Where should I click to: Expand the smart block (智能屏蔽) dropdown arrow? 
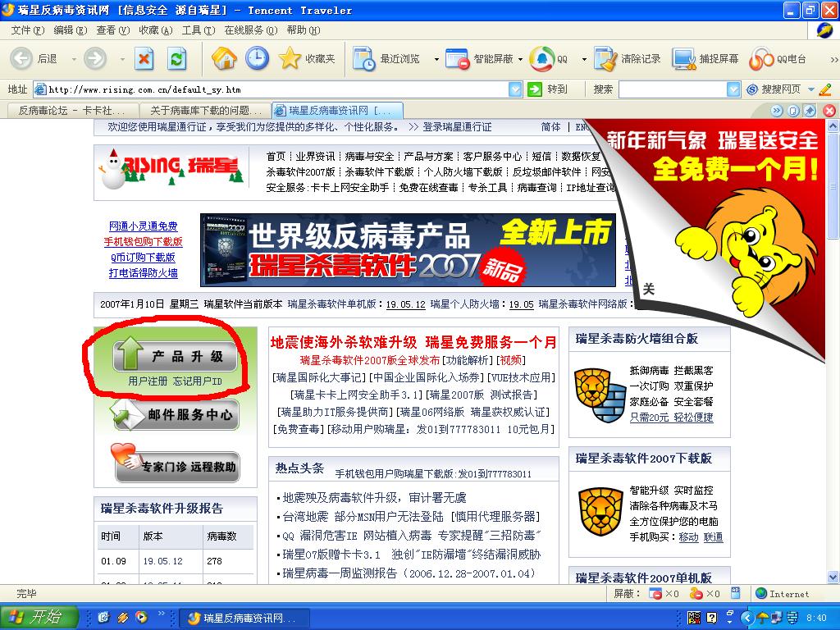coord(520,59)
